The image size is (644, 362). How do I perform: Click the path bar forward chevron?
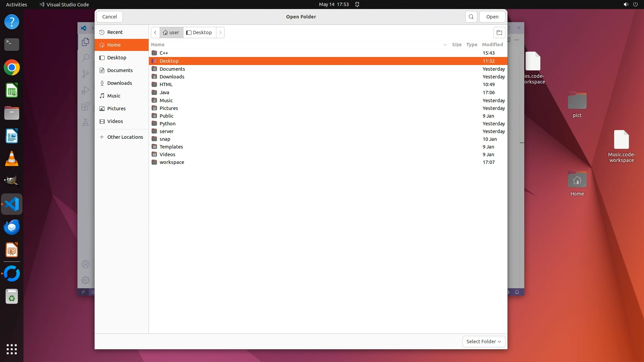point(220,33)
